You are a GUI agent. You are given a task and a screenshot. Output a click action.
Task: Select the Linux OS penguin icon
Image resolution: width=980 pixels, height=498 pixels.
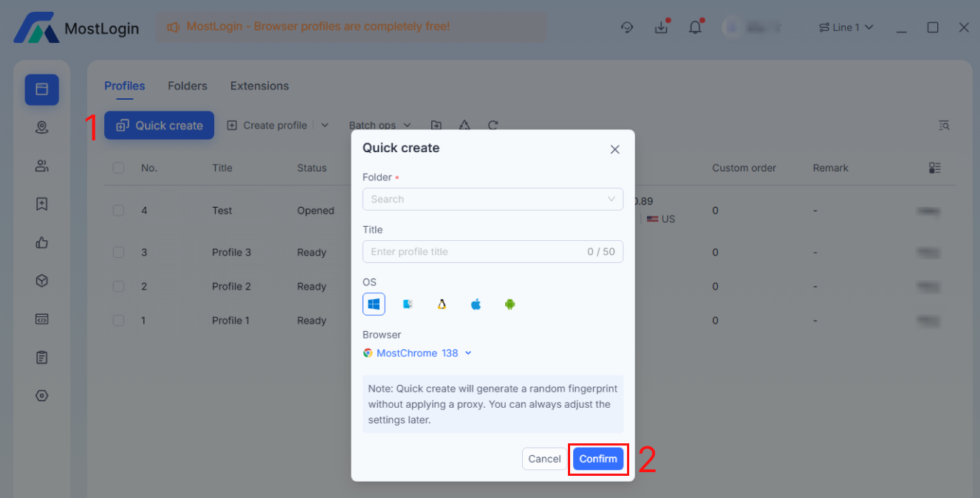(x=442, y=304)
